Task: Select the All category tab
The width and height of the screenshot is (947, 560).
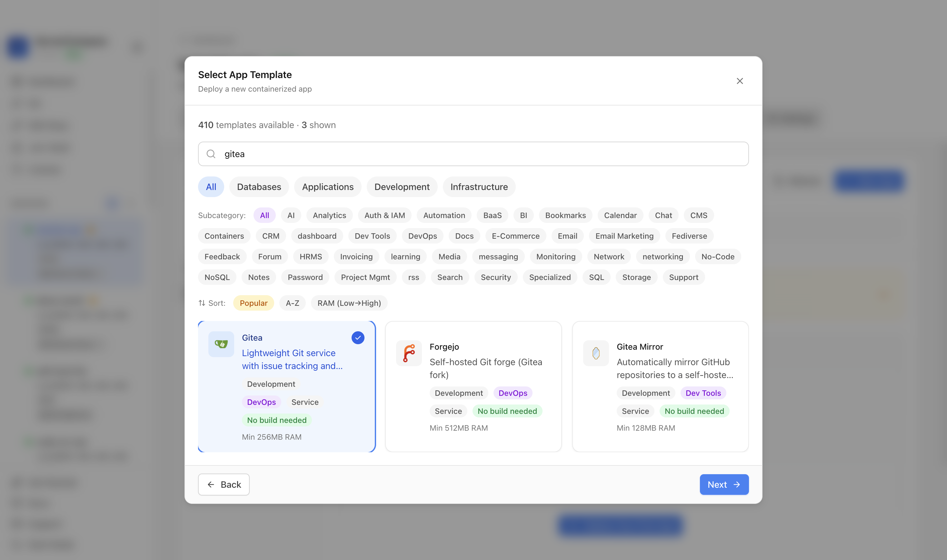Action: point(211,187)
